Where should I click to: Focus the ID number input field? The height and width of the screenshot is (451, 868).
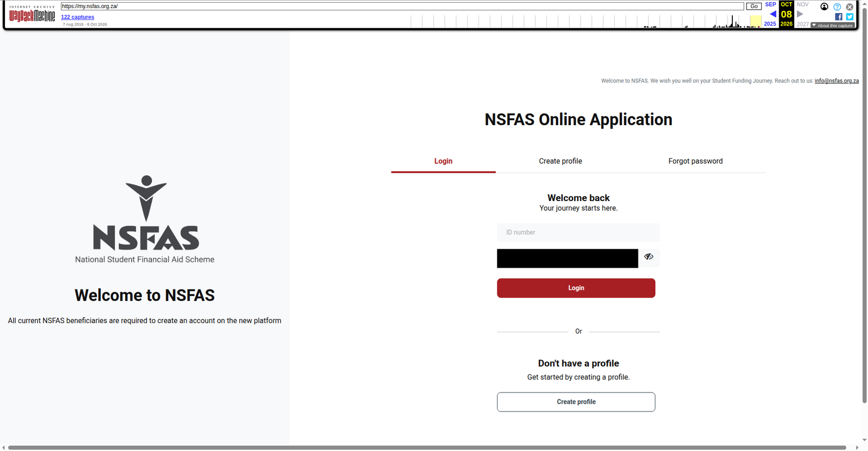tap(578, 233)
